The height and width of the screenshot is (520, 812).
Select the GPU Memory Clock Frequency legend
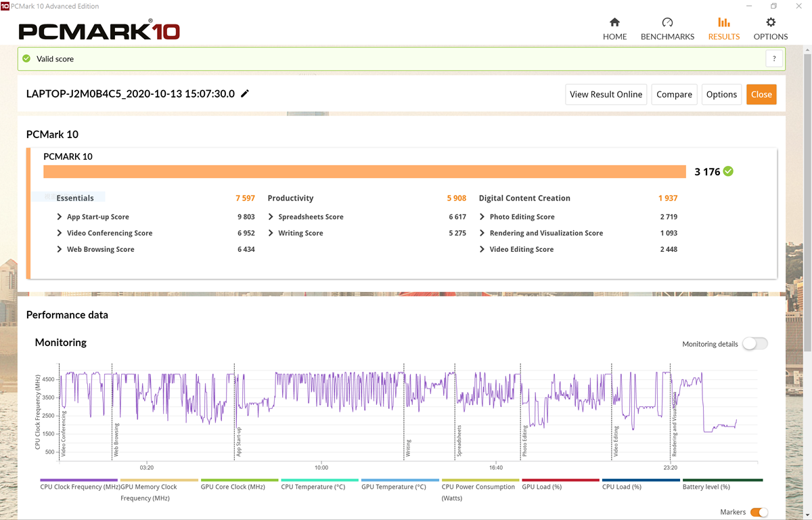point(160,492)
